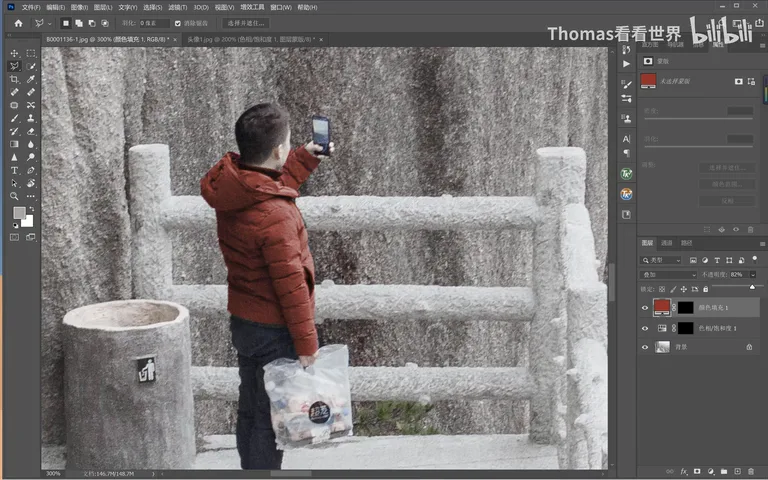Select the Path Selection arrow tool
Image resolution: width=768 pixels, height=480 pixels.
pyautogui.click(x=14, y=183)
